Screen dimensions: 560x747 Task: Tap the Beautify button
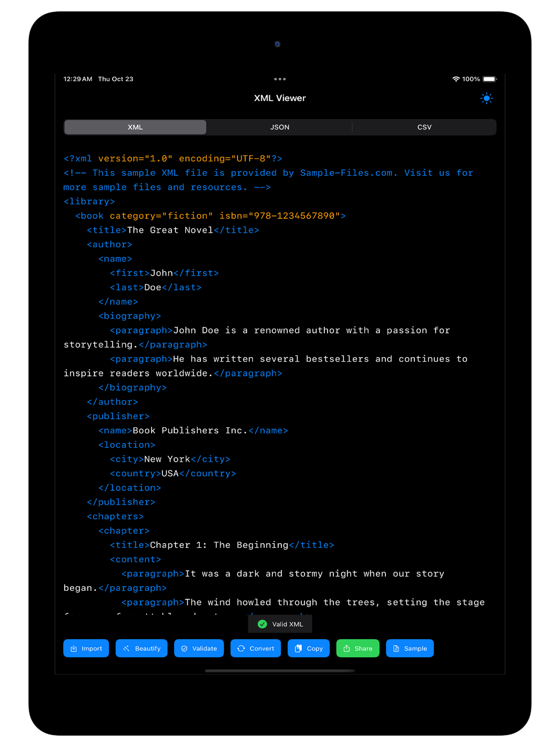[141, 648]
